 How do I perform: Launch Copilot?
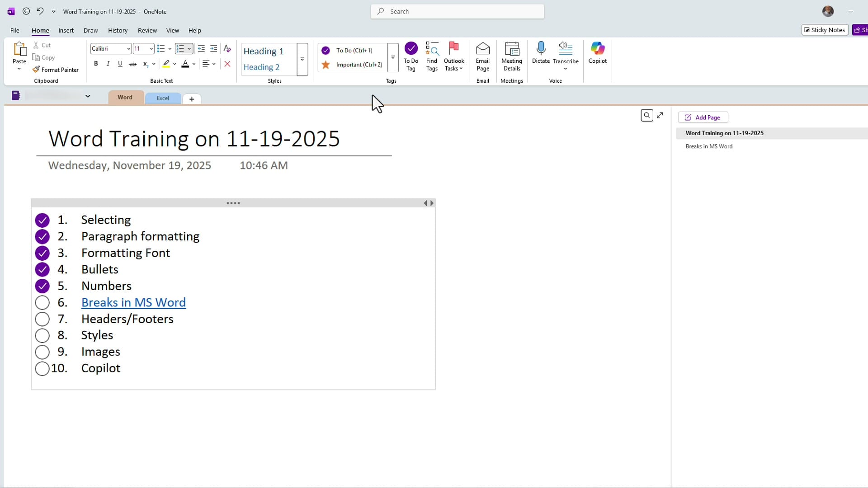(597, 53)
